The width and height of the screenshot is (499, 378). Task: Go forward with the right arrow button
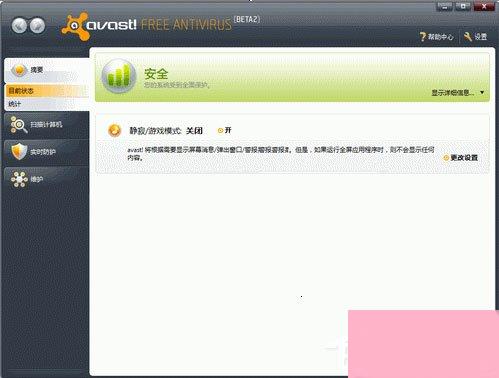tap(37, 25)
